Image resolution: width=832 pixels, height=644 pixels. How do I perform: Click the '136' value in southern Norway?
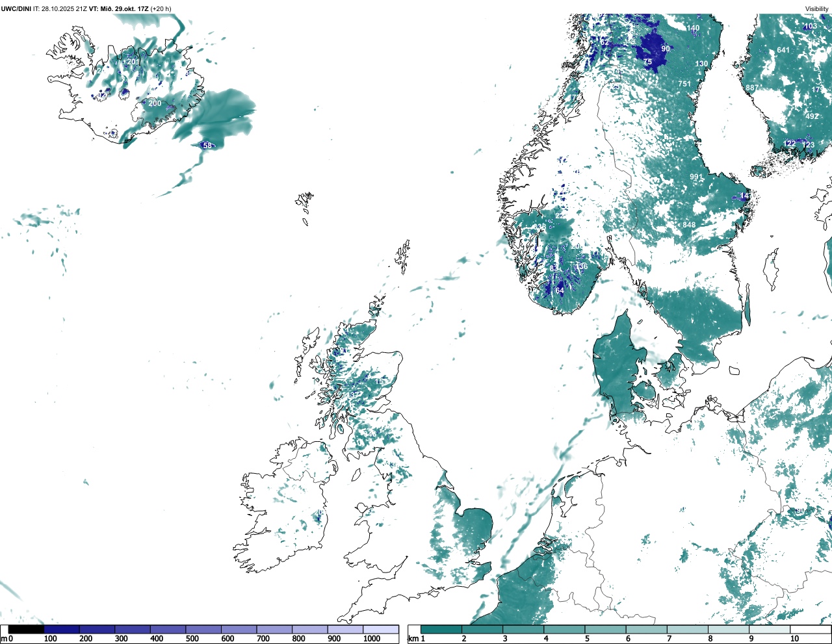point(581,266)
